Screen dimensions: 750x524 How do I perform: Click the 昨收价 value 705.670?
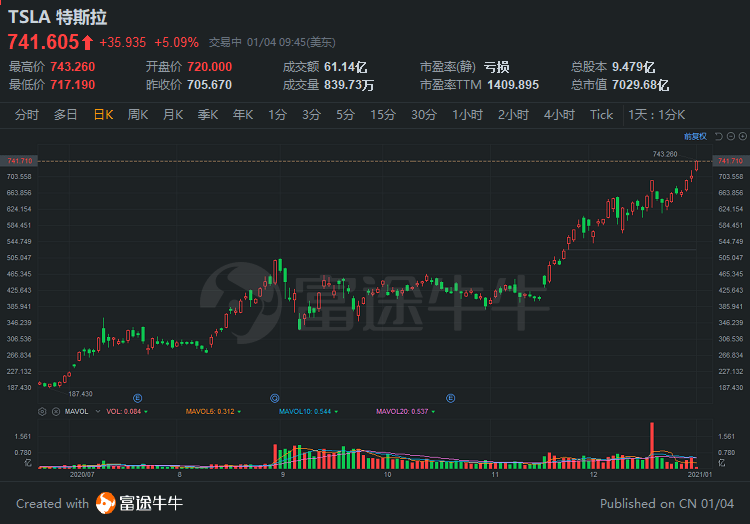coord(210,85)
